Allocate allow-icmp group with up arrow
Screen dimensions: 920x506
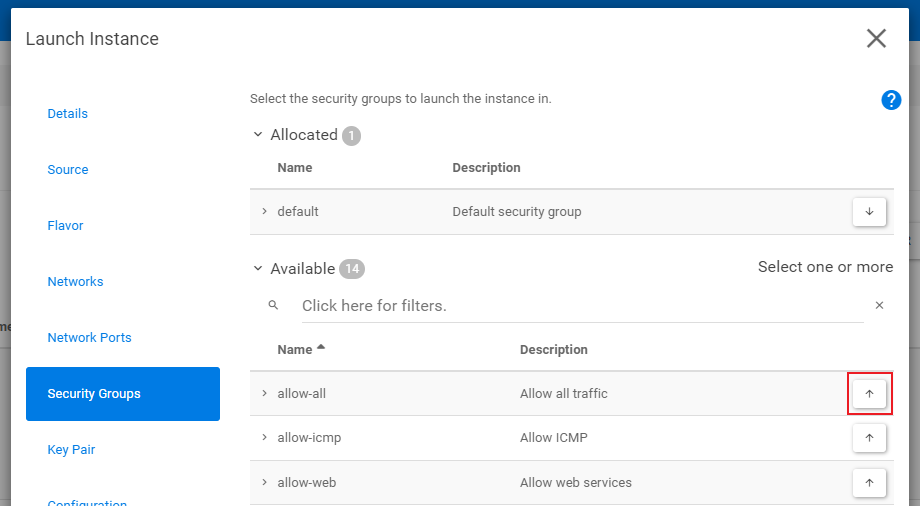(869, 437)
